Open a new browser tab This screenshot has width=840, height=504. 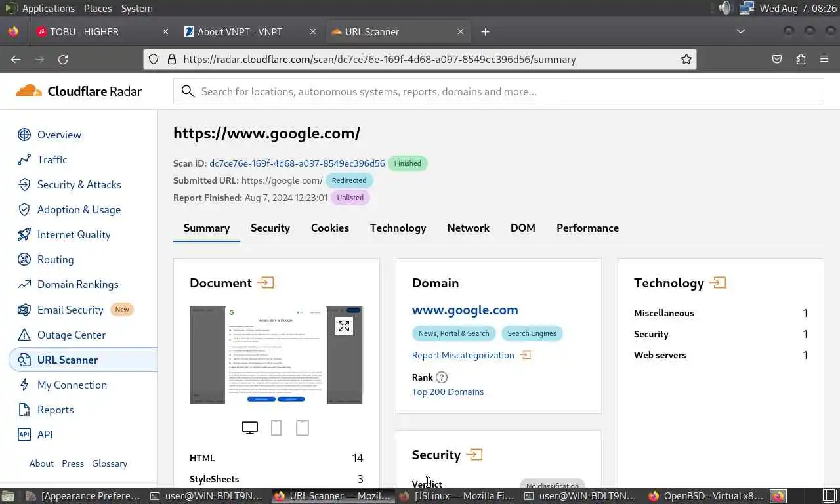pyautogui.click(x=485, y=31)
